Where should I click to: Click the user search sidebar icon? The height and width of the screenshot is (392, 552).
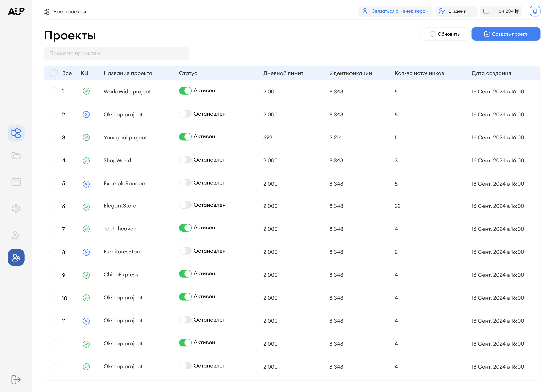point(16,258)
